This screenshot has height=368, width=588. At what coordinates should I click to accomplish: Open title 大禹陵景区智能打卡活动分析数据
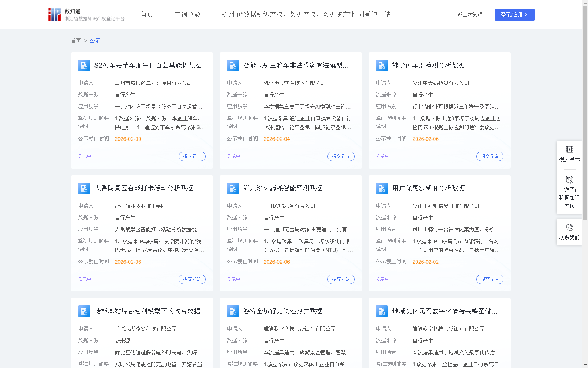pos(144,188)
